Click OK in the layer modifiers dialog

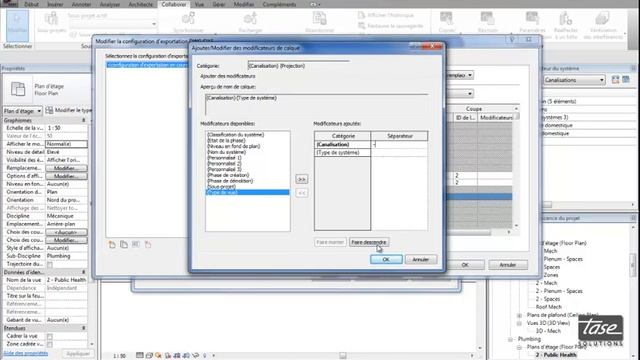point(386,260)
